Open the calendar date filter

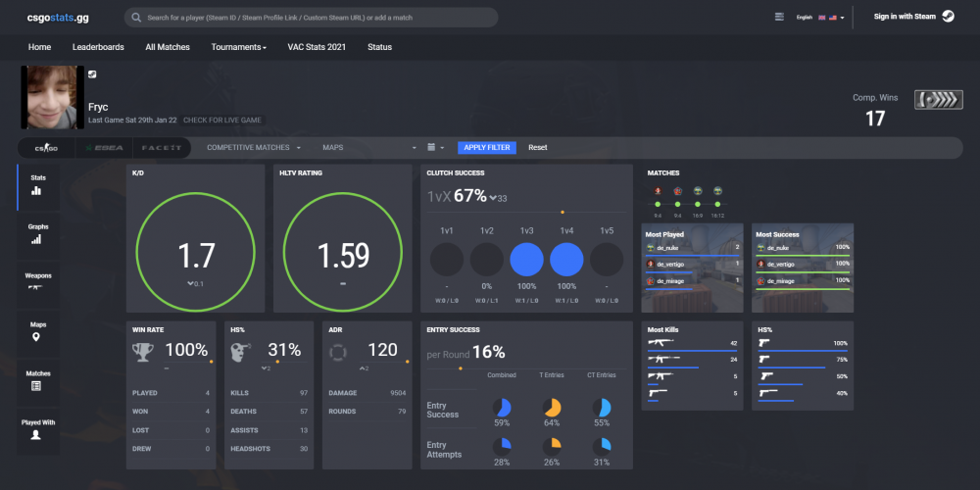[x=435, y=148]
